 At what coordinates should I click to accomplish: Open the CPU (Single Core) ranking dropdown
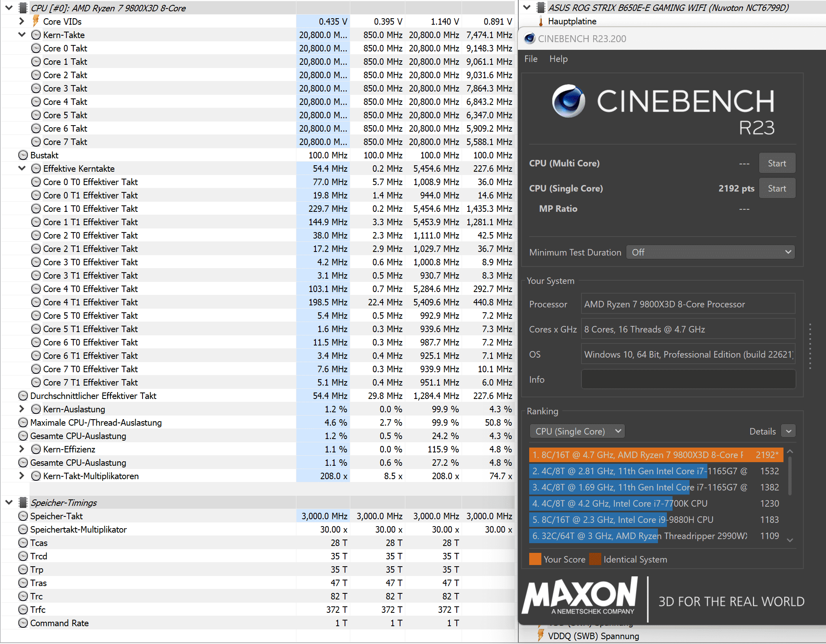pyautogui.click(x=577, y=431)
